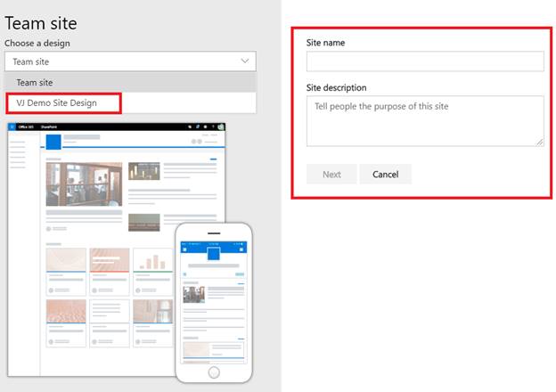Image resolution: width=556 pixels, height=392 pixels.
Task: Open the Choose a design dropdown
Action: point(130,61)
